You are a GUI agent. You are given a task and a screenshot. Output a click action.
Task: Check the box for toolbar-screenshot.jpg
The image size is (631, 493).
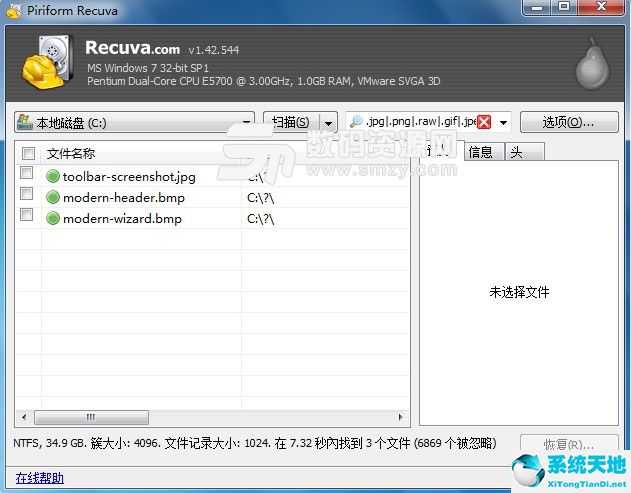pos(27,173)
